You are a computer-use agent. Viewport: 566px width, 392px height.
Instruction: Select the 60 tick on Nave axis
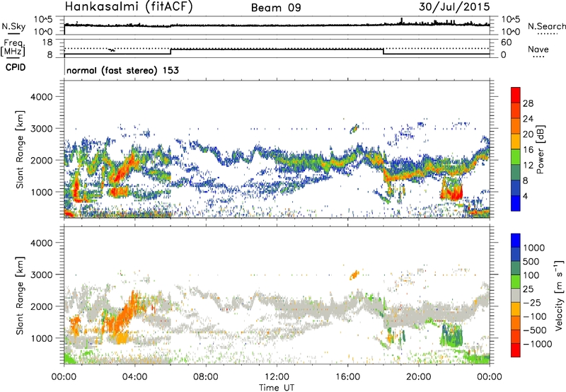click(506, 42)
